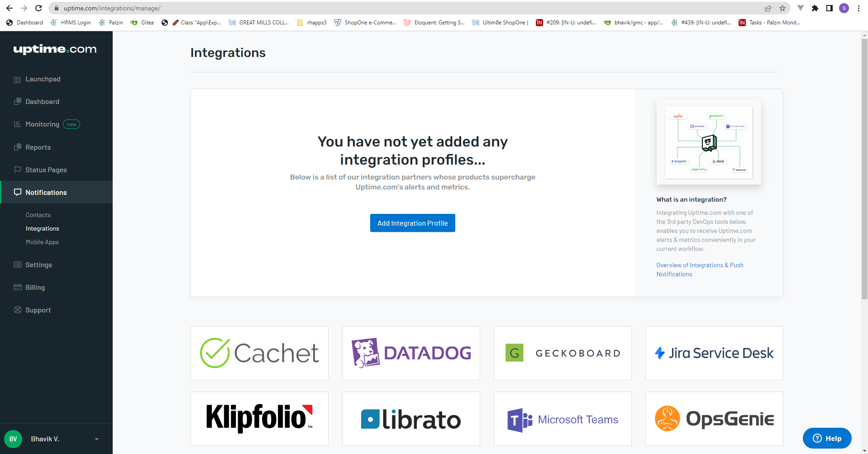Select the Geckoboard integration card
The height and width of the screenshot is (454, 868).
563,353
